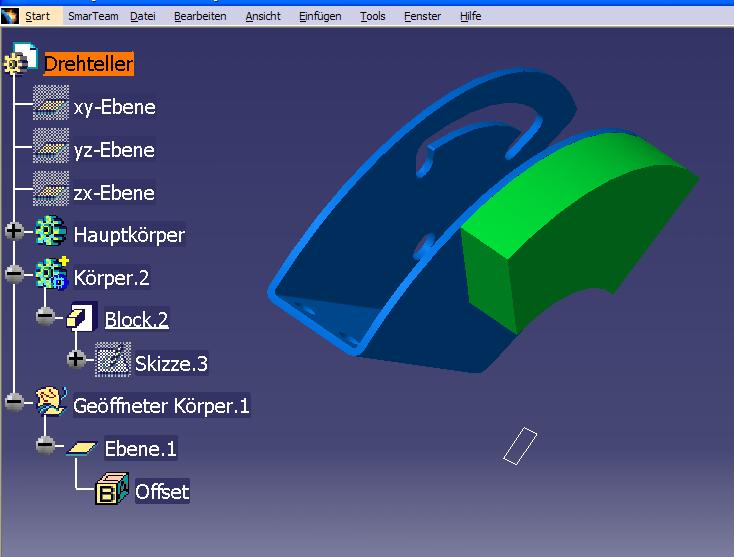This screenshot has height=557, width=734.
Task: Open the SmarTeam menu
Action: click(x=93, y=16)
